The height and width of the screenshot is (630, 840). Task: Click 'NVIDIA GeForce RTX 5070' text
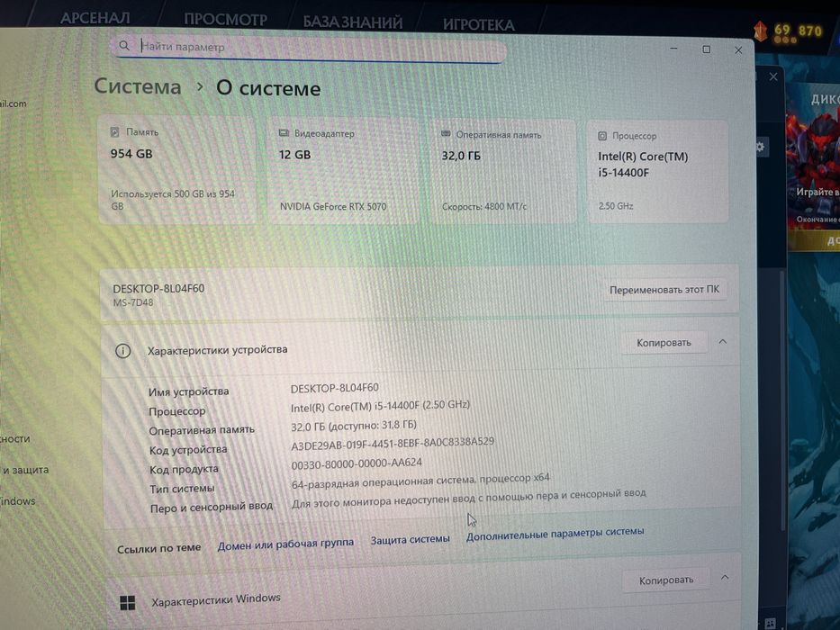tap(333, 206)
